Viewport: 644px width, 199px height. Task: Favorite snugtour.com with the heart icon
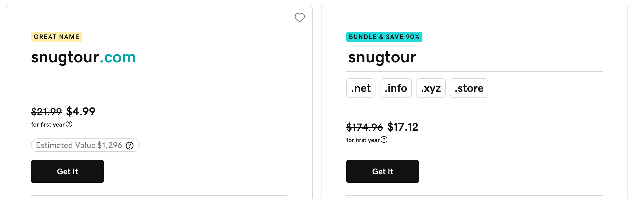(x=300, y=18)
